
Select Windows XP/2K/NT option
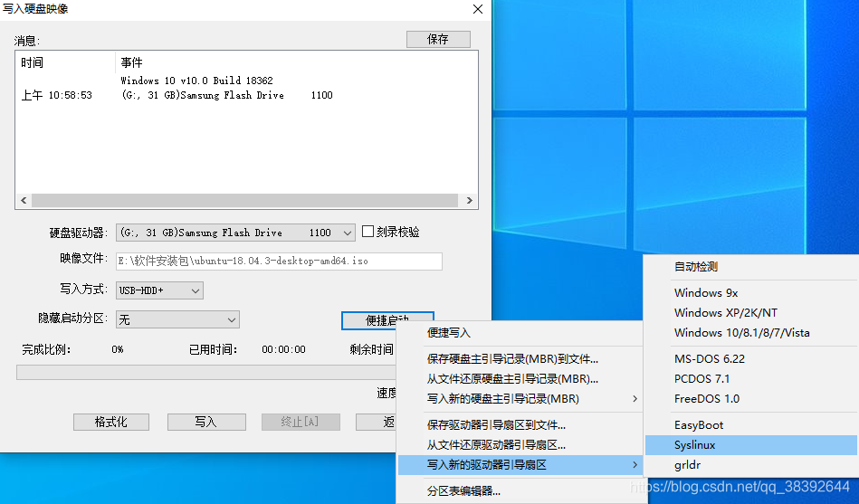pos(751,312)
